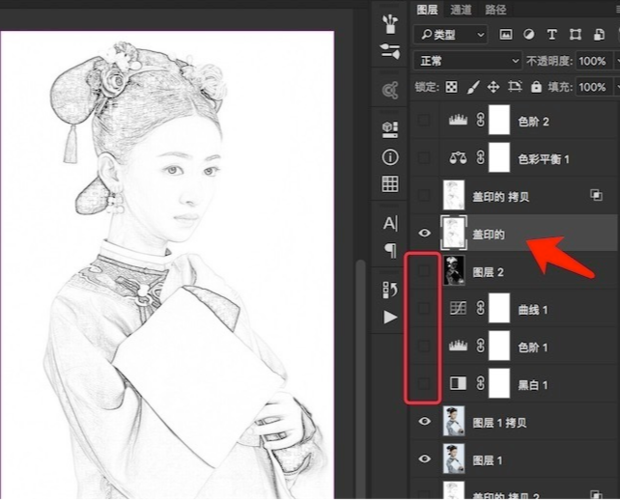The width and height of the screenshot is (620, 500).
Task: Open the Info panel icon
Action: (x=390, y=157)
